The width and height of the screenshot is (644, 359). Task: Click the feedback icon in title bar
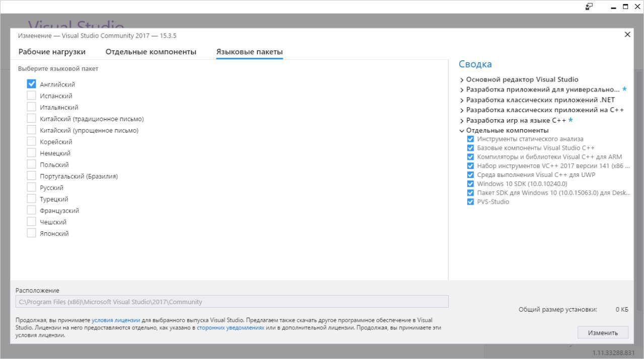589,7
